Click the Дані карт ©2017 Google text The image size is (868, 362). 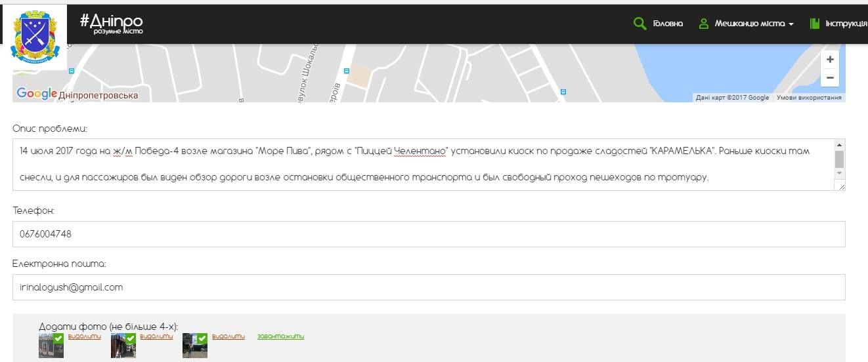click(x=733, y=98)
